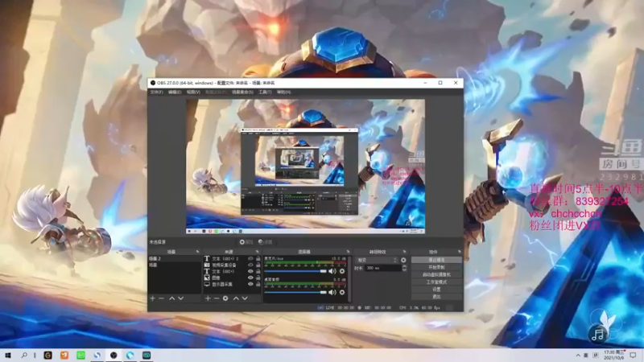The height and width of the screenshot is (362, 644).
Task: Move the source down with the down arrow
Action: [245, 298]
